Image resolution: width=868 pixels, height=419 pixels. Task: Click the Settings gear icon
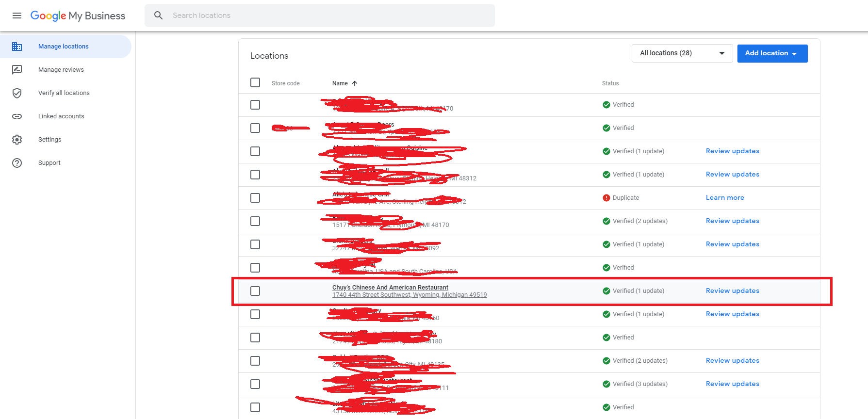17,140
